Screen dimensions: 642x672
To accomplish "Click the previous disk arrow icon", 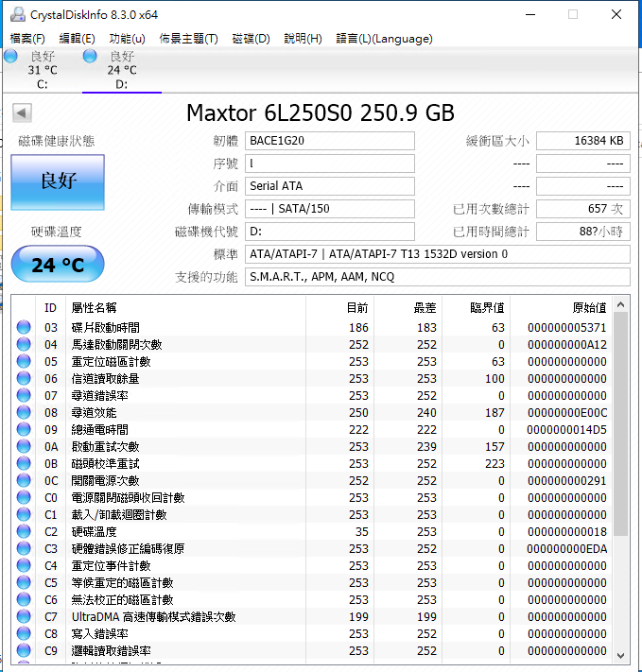I will [x=22, y=113].
